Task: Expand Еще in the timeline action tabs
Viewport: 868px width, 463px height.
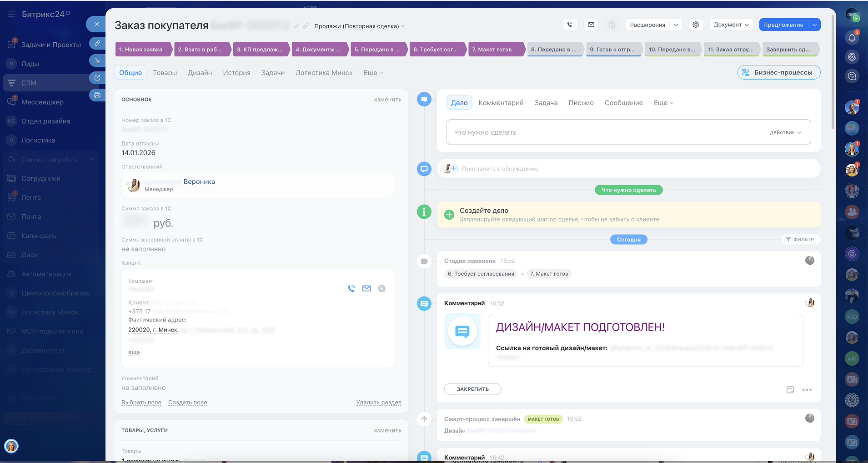Action: coord(663,103)
